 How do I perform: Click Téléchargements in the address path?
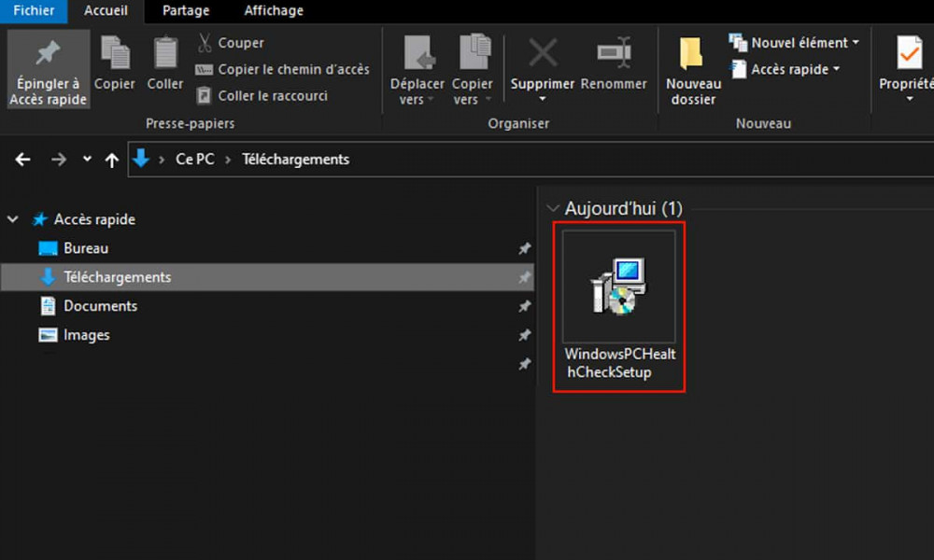coord(295,160)
